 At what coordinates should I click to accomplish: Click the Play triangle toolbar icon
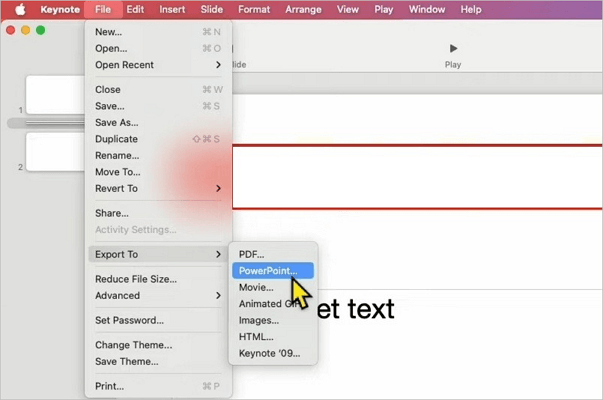pos(453,49)
